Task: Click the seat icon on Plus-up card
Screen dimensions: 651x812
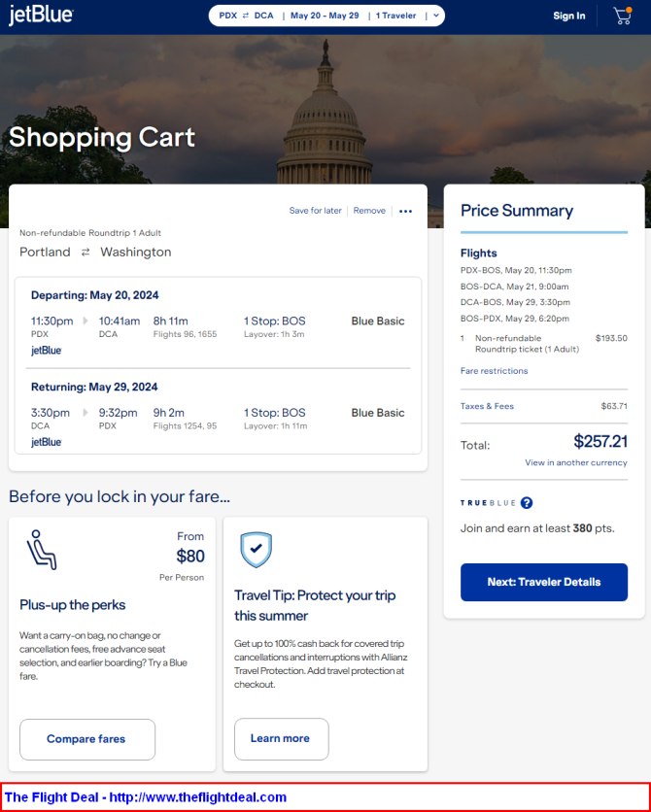Action: [x=42, y=550]
